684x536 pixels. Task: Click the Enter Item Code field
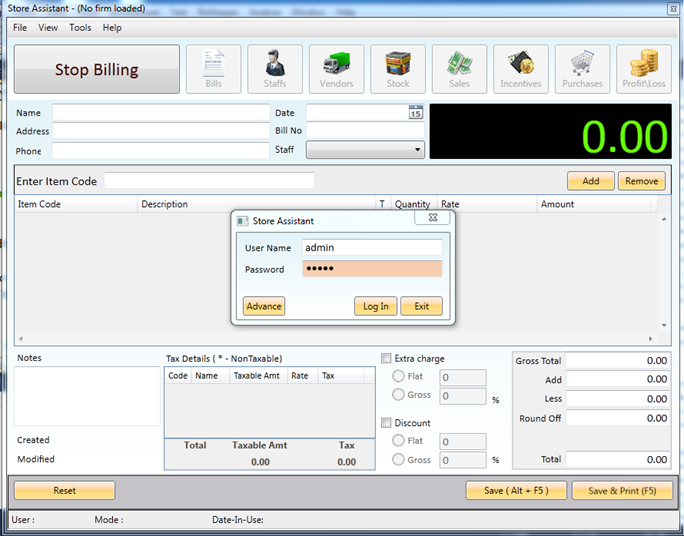coord(209,181)
